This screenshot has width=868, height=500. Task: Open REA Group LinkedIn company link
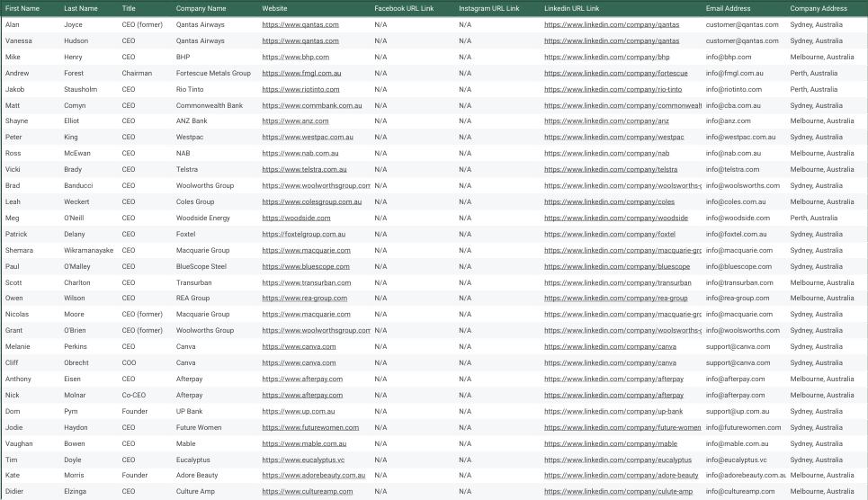tap(615, 298)
